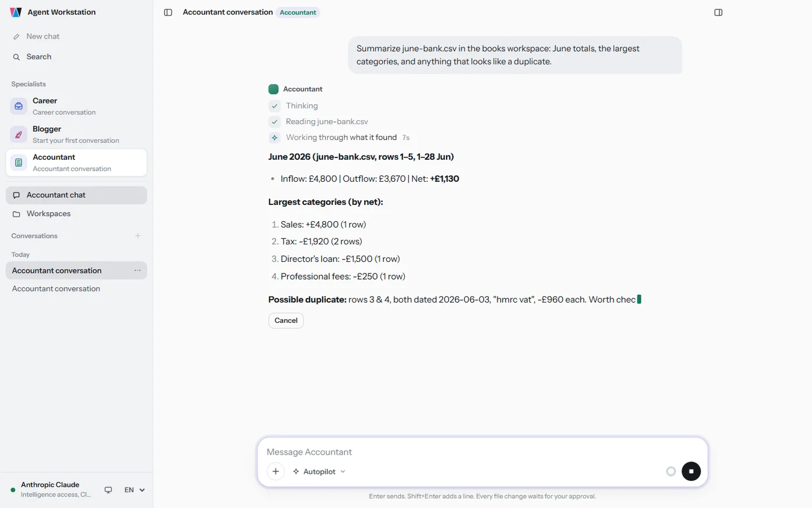The height and width of the screenshot is (508, 812).
Task: Open the second Accountant conversation in list
Action: [x=77, y=289]
